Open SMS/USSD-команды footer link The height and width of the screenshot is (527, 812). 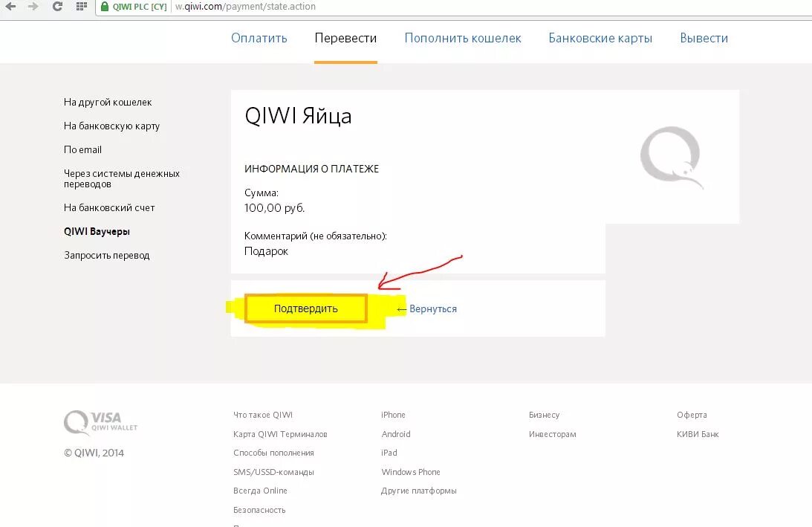click(273, 472)
